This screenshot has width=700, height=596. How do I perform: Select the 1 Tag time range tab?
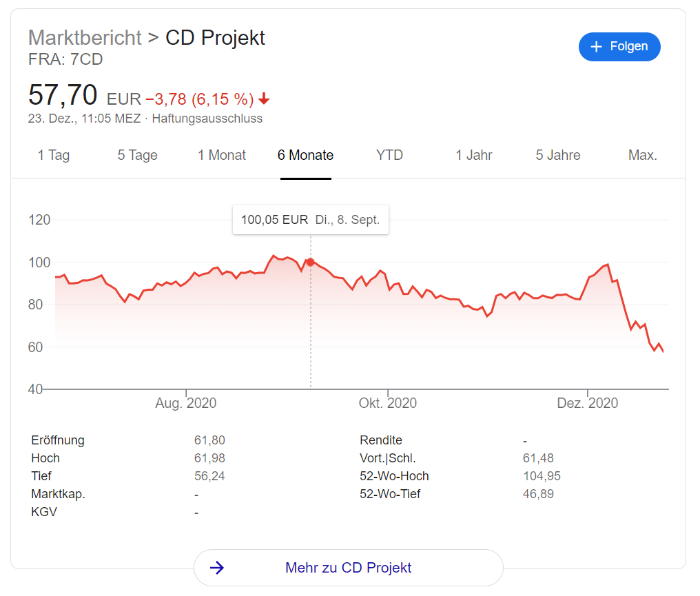coord(54,156)
